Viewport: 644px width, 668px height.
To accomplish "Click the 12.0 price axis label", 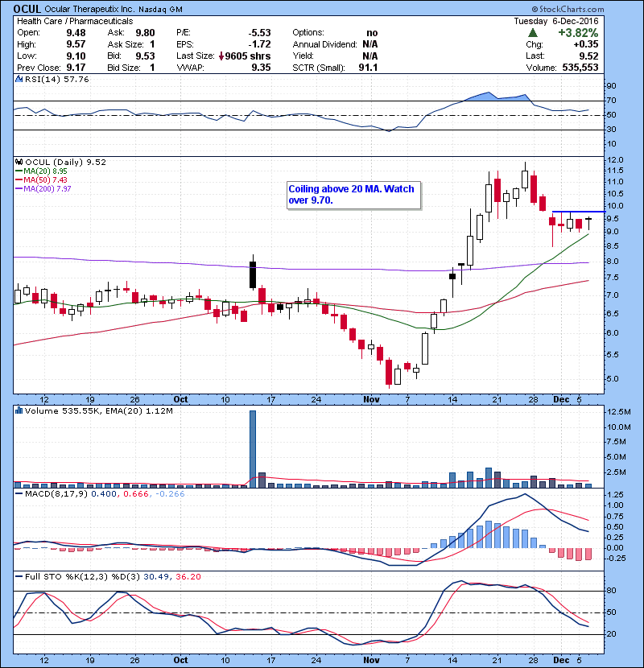I will coord(615,160).
